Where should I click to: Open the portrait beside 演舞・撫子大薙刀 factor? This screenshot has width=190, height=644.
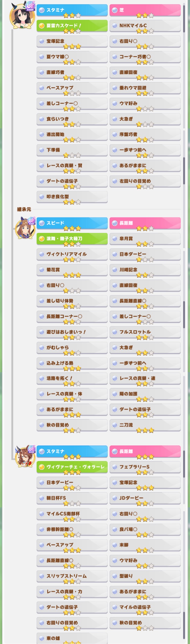pos(25,228)
